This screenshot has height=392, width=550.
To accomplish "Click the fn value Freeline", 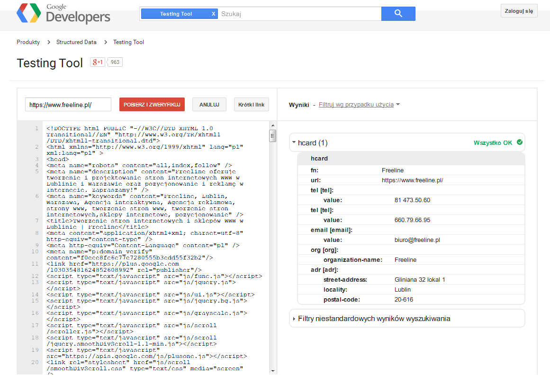I will pyautogui.click(x=393, y=170).
